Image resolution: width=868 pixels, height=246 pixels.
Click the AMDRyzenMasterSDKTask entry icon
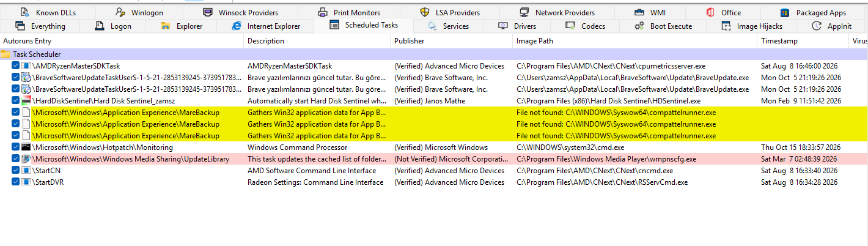(x=26, y=65)
